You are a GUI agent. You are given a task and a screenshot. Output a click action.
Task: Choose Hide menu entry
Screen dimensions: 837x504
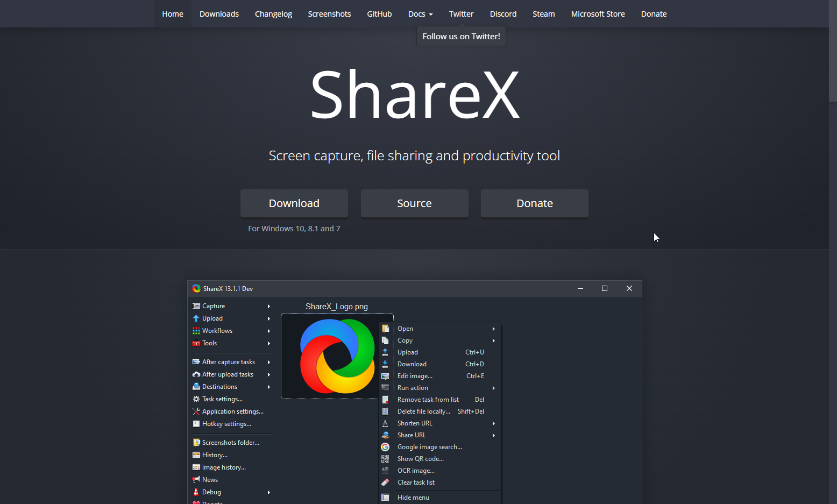pos(440,498)
